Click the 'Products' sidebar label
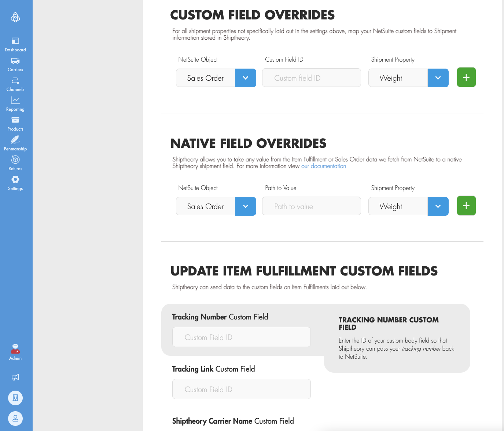This screenshot has height=431, width=504. tap(15, 129)
